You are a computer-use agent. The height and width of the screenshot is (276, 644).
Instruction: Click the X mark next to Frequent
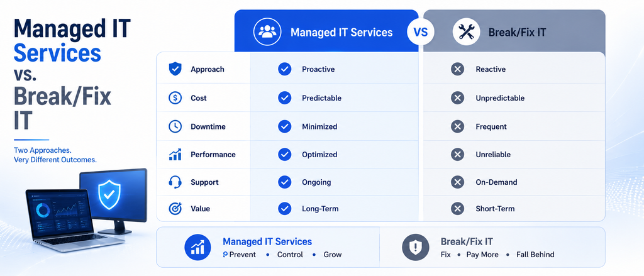coord(457,126)
